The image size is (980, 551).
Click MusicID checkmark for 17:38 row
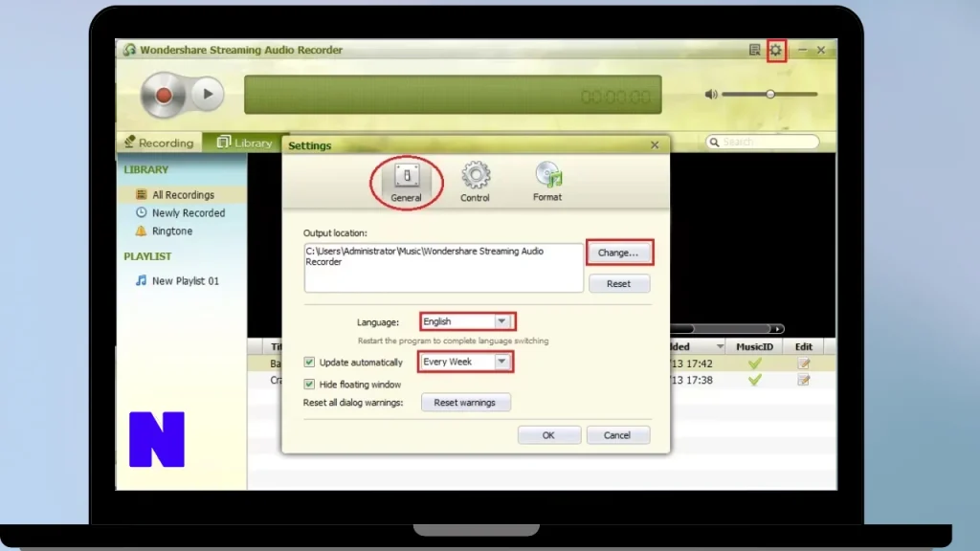coord(754,379)
